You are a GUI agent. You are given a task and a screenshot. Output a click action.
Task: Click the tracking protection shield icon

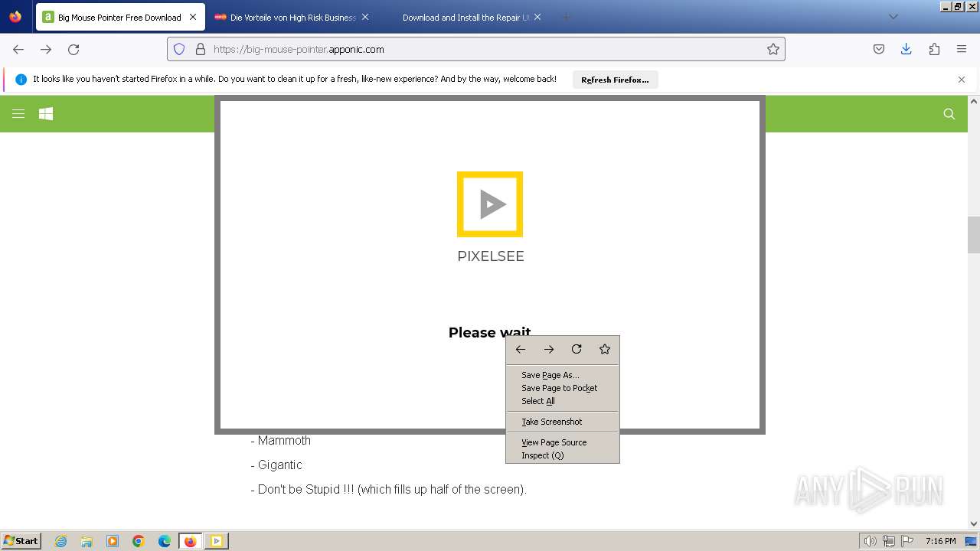(x=179, y=49)
